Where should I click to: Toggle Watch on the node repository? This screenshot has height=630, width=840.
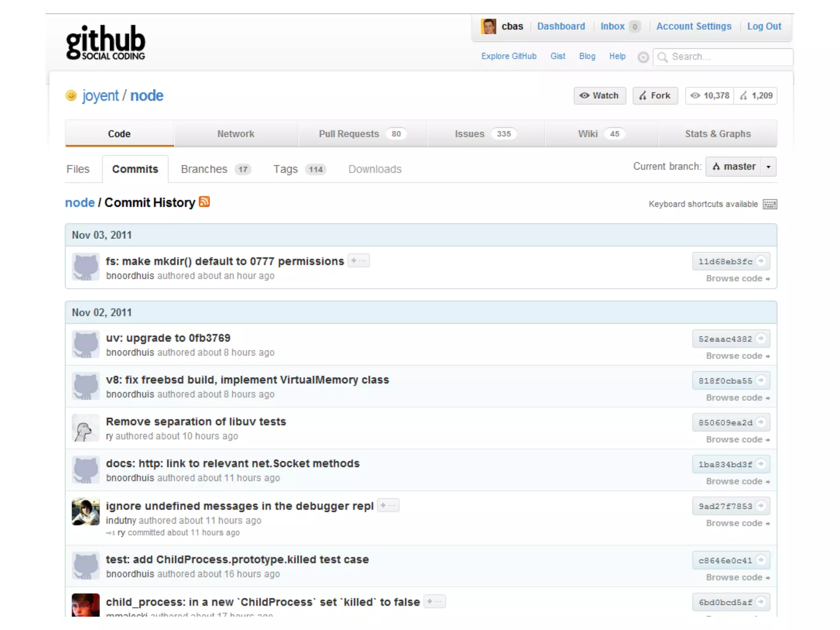click(599, 96)
